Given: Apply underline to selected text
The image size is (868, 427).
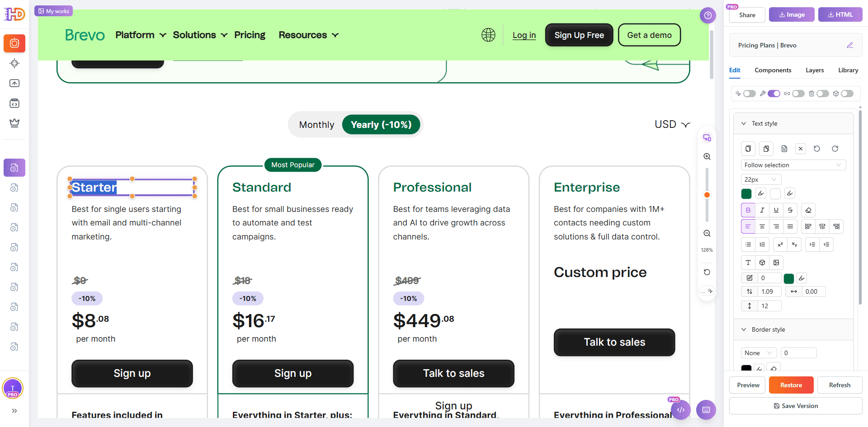Looking at the screenshot, I should tap(776, 210).
